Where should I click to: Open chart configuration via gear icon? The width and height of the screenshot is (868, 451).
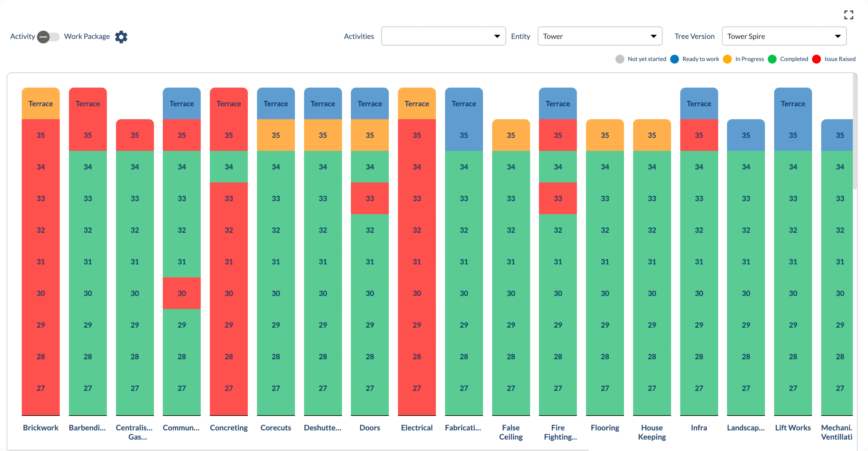[x=121, y=36]
